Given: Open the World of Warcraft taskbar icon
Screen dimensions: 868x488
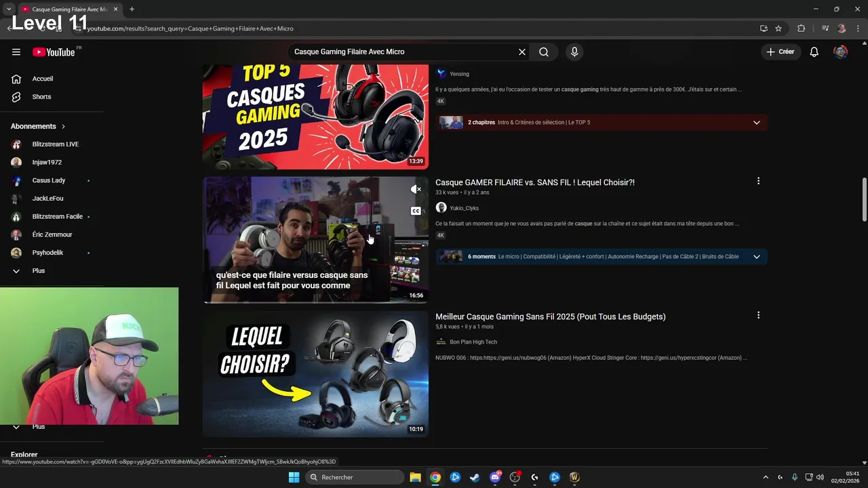Looking at the screenshot, I should click(574, 477).
